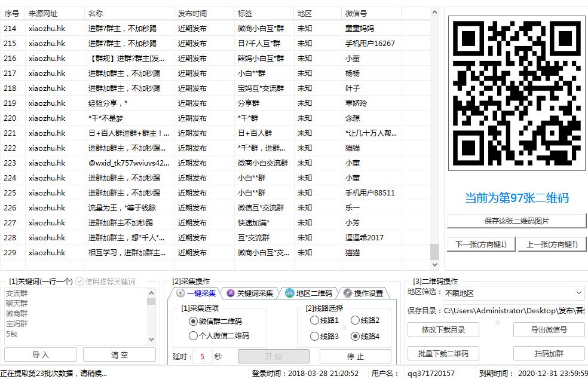Click keyword 微商群 in list

17,313
